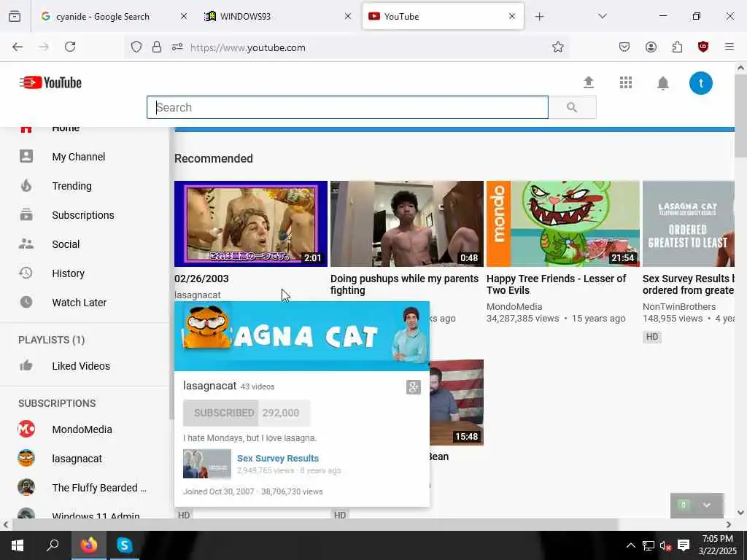Viewport: 747px width, 560px height.
Task: Open the NonTwinBrothers channel link
Action: (679, 307)
